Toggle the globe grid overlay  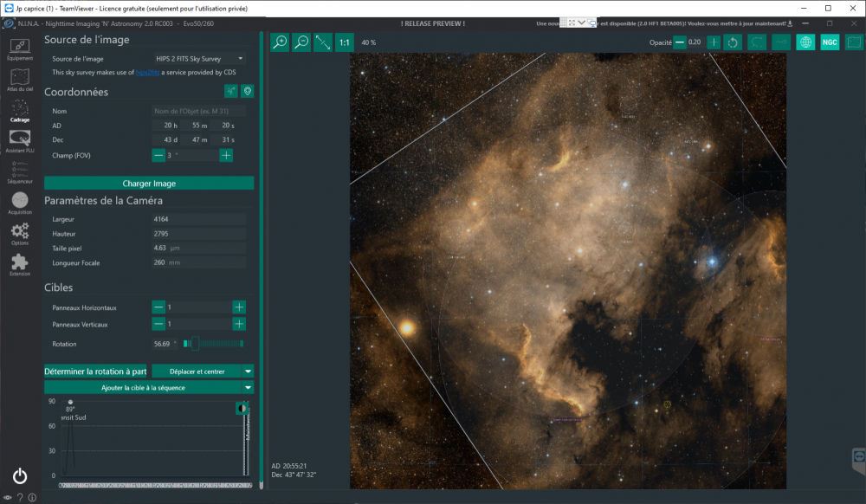(x=805, y=42)
